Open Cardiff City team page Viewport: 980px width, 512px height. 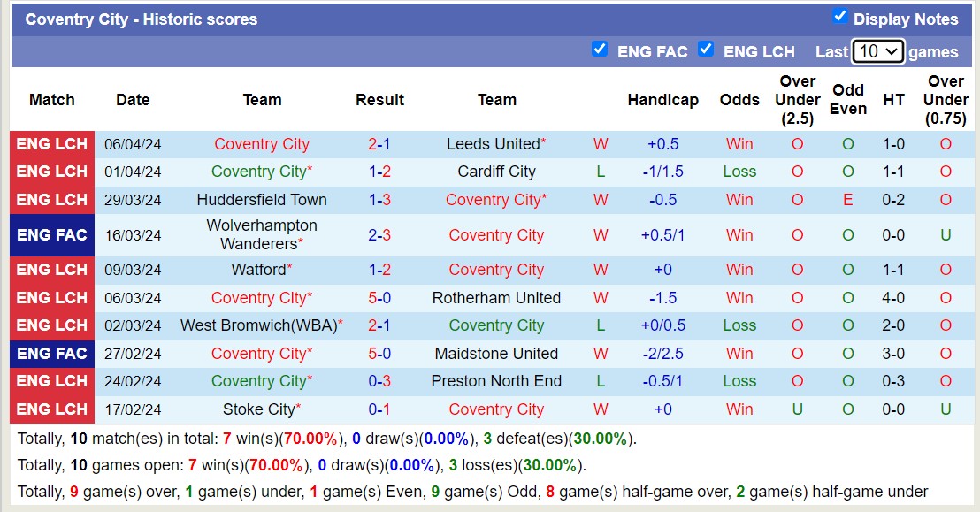[x=497, y=172]
